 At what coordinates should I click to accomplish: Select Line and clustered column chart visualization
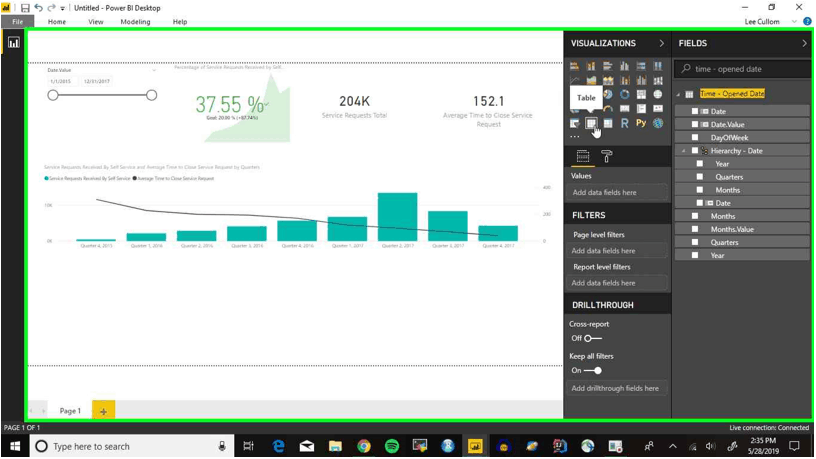click(641, 80)
